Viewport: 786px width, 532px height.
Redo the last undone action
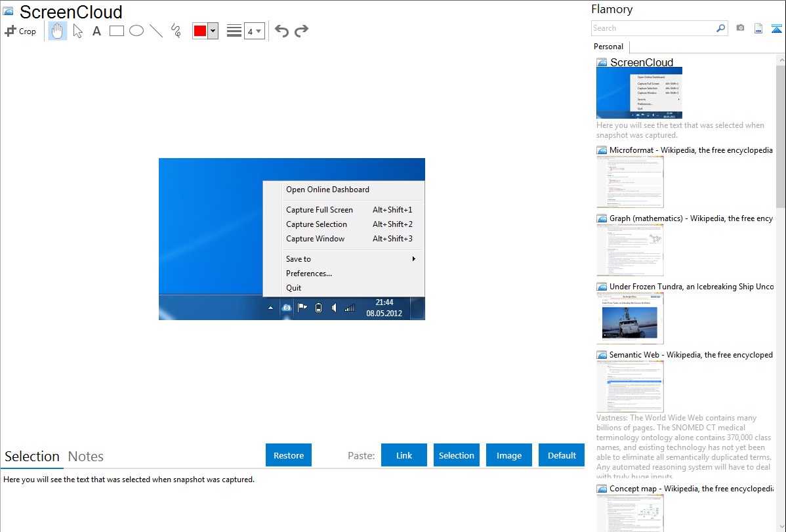click(301, 31)
